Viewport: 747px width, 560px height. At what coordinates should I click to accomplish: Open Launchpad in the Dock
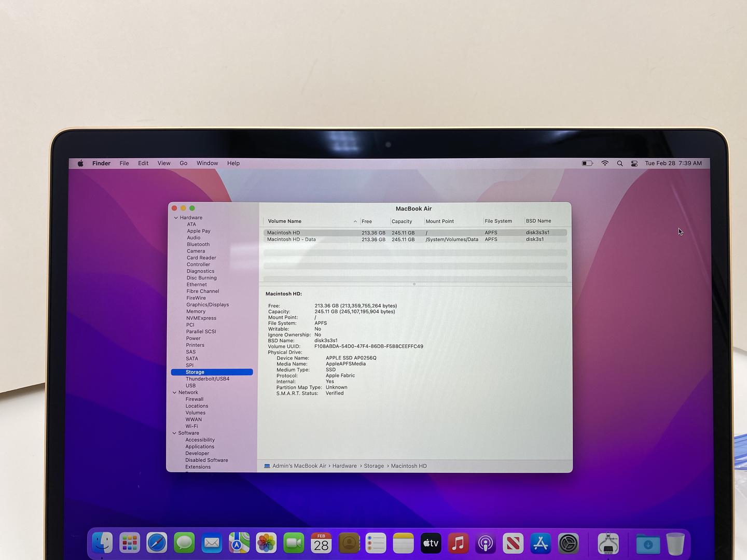(130, 543)
